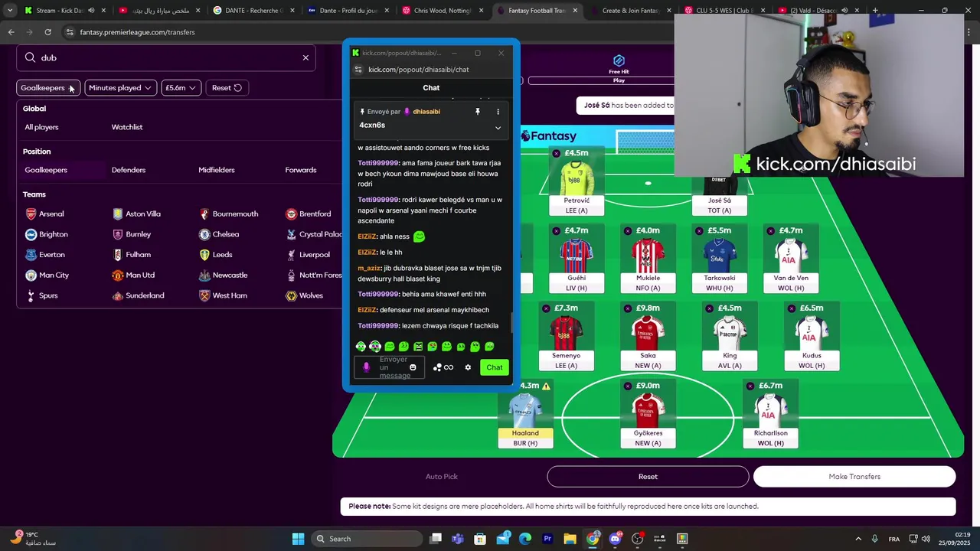The height and width of the screenshot is (551, 980).
Task: Filter by Midfielders position
Action: coord(217,170)
